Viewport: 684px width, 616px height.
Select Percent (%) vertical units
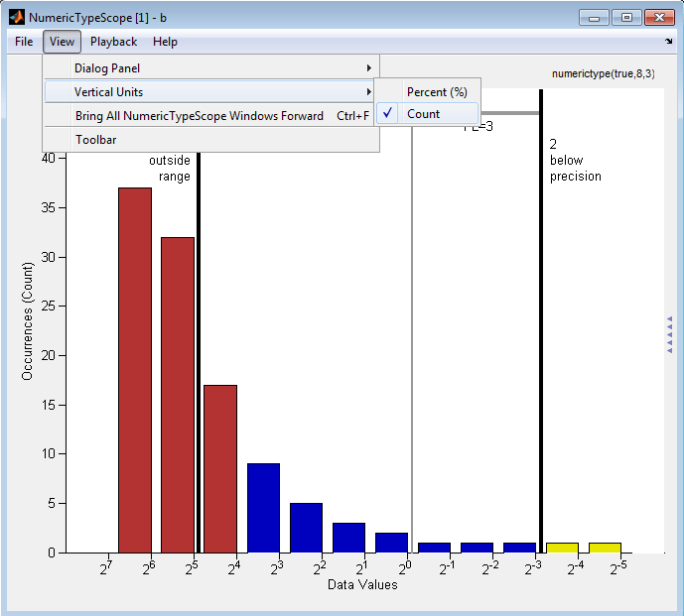[x=428, y=92]
